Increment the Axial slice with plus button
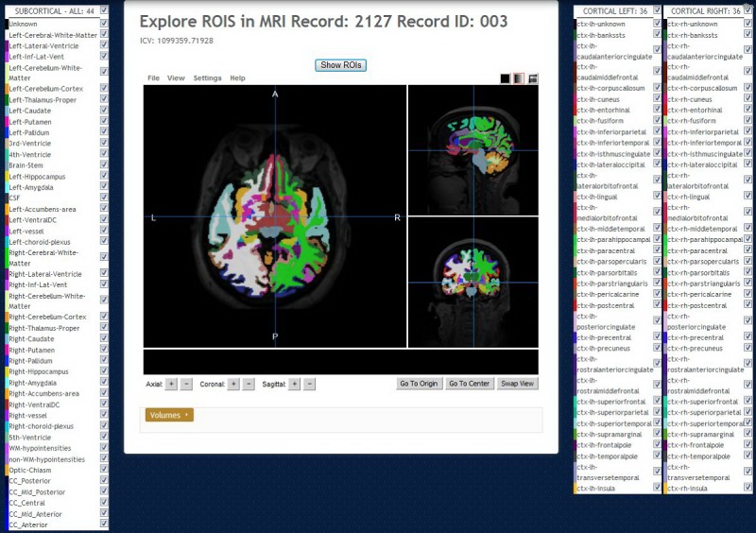 pyautogui.click(x=171, y=384)
